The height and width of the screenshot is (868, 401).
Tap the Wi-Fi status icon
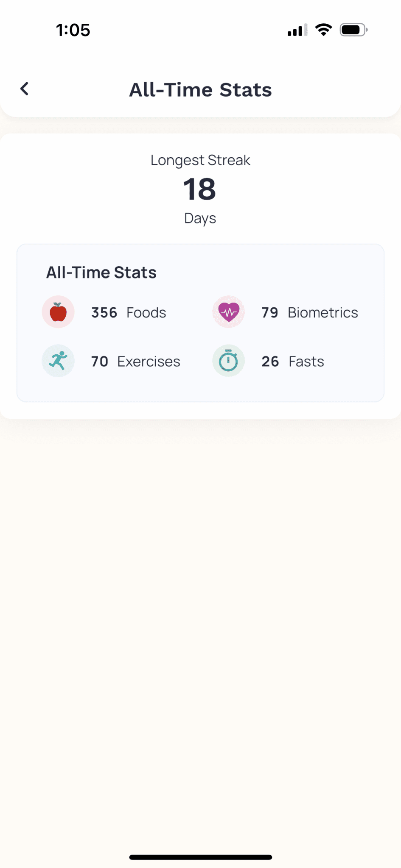coord(323,30)
